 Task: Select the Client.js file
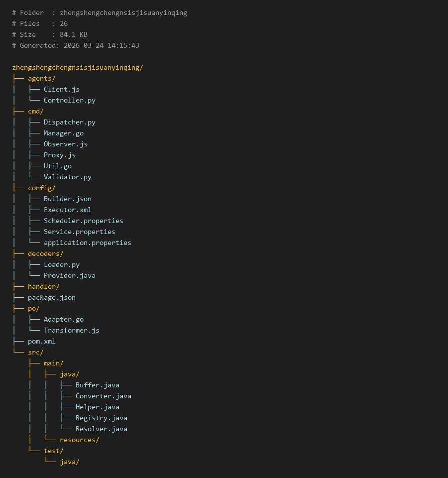click(x=61, y=89)
